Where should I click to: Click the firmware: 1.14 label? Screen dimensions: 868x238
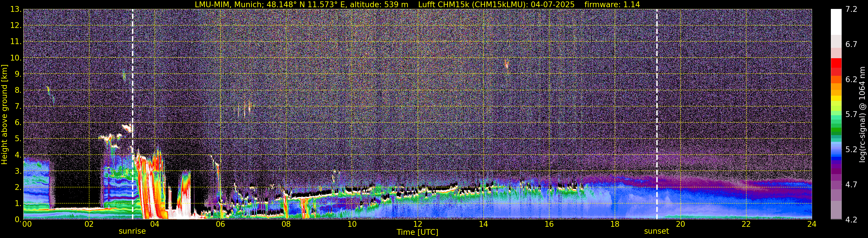[x=612, y=4]
